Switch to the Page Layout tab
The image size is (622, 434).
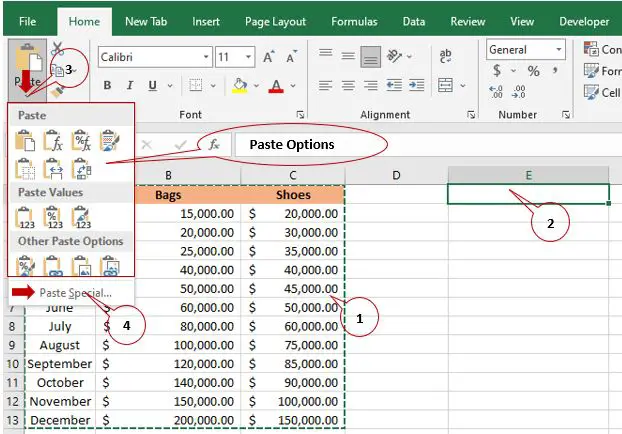point(275,21)
